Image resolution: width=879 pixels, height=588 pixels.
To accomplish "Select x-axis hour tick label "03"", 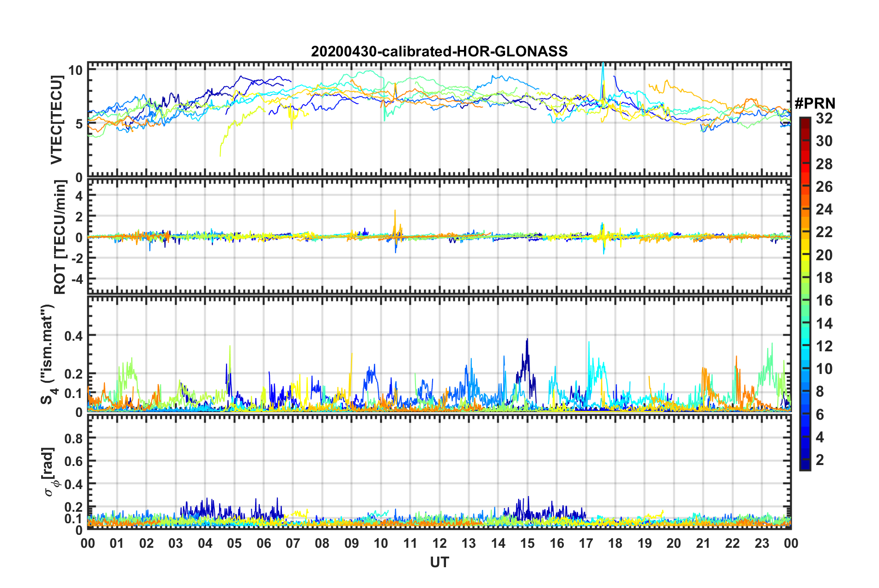I will pos(176,543).
